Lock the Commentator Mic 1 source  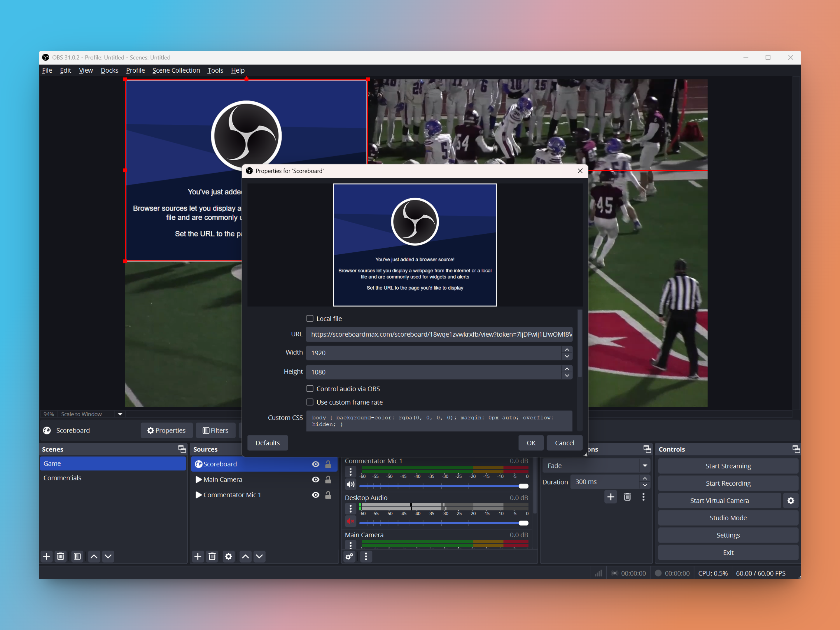pyautogui.click(x=328, y=495)
